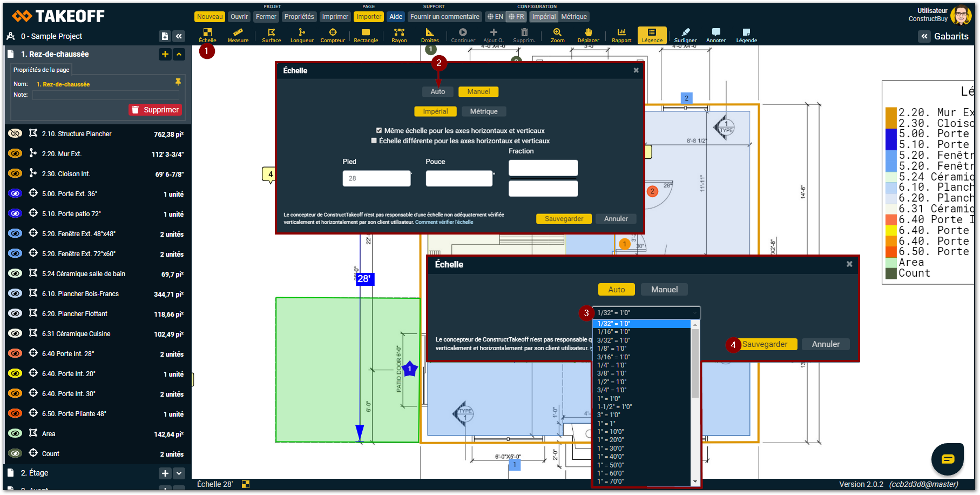Check different scale for horizontal and vertical axes
980x495 pixels.
pos(374,141)
